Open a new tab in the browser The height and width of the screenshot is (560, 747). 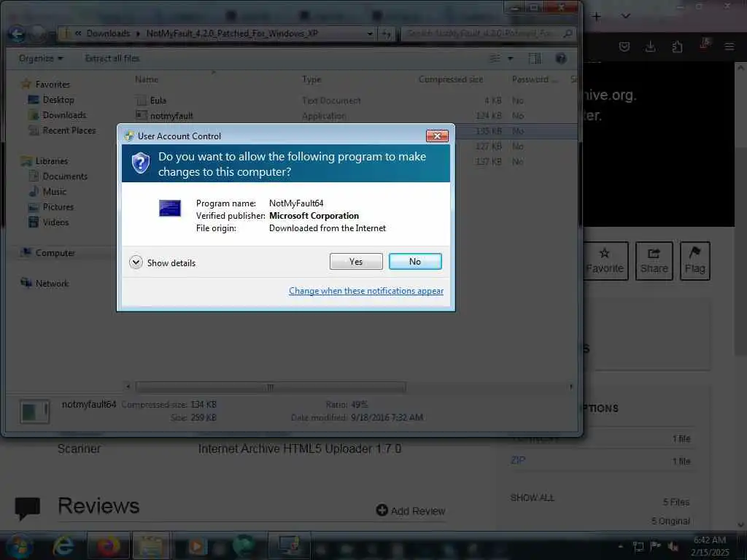(597, 16)
